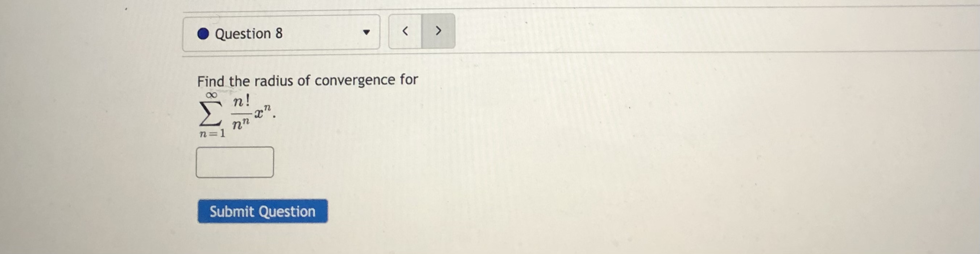980x254 pixels.
Task: Select the n=1 lower limit of the sum
Action: pyautogui.click(x=212, y=134)
